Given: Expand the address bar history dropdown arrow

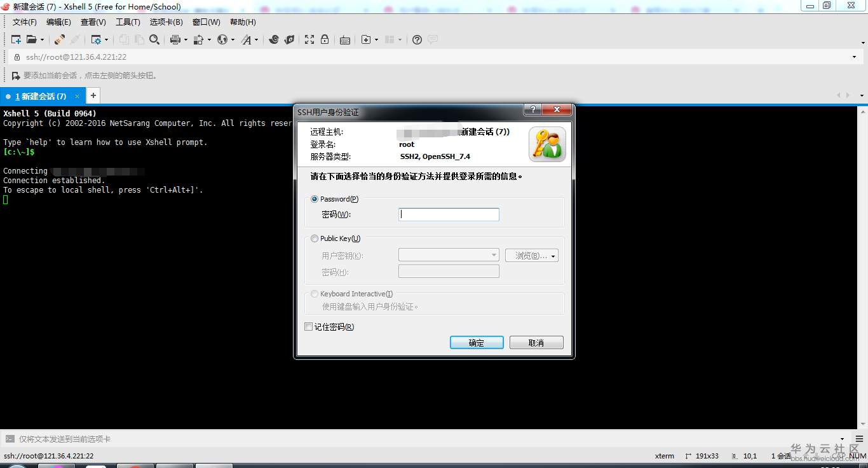Looking at the screenshot, I should pyautogui.click(x=854, y=57).
